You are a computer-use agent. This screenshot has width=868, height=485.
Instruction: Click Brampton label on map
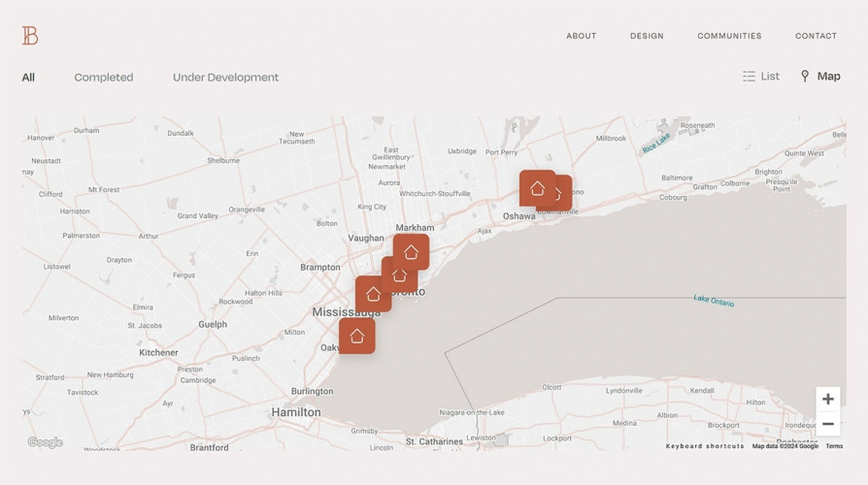320,267
